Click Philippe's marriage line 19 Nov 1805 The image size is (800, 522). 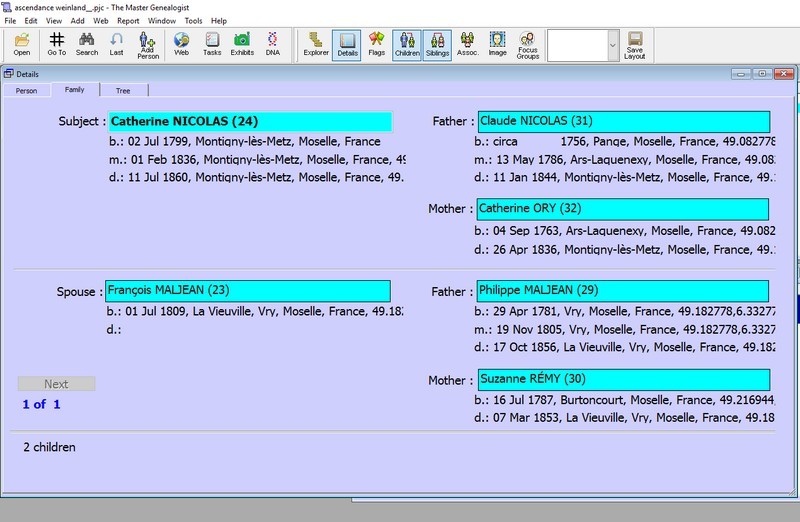coord(624,330)
